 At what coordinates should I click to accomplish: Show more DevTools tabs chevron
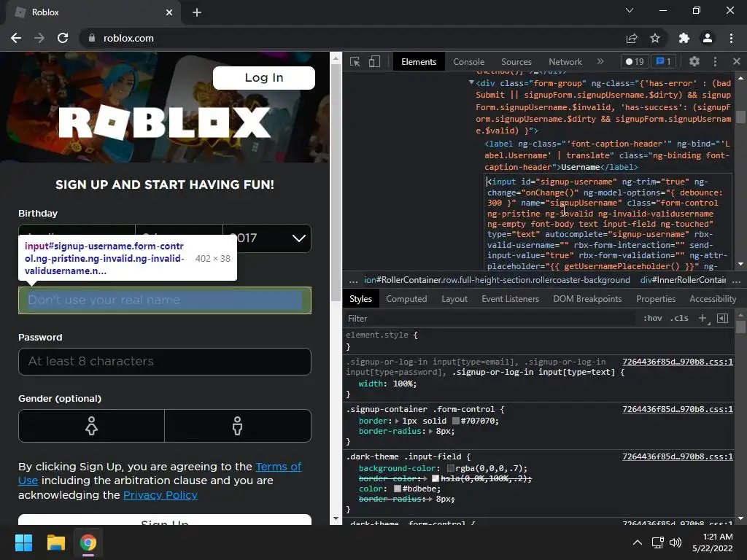pyautogui.click(x=600, y=61)
